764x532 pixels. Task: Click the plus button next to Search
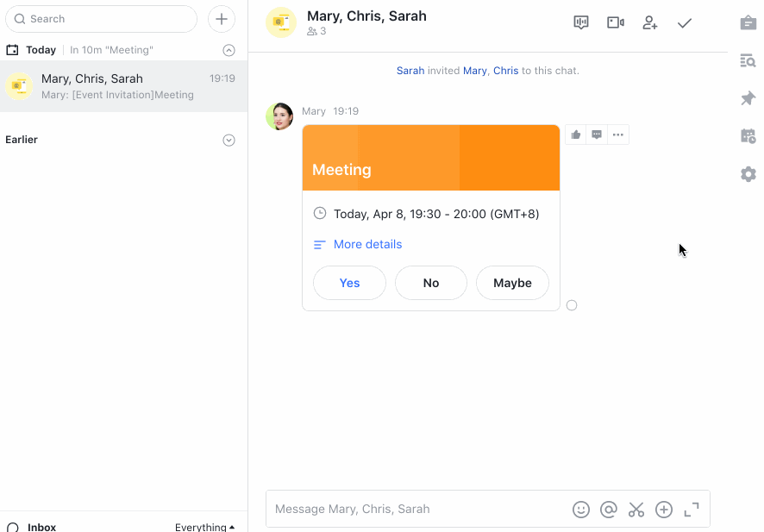pos(222,19)
